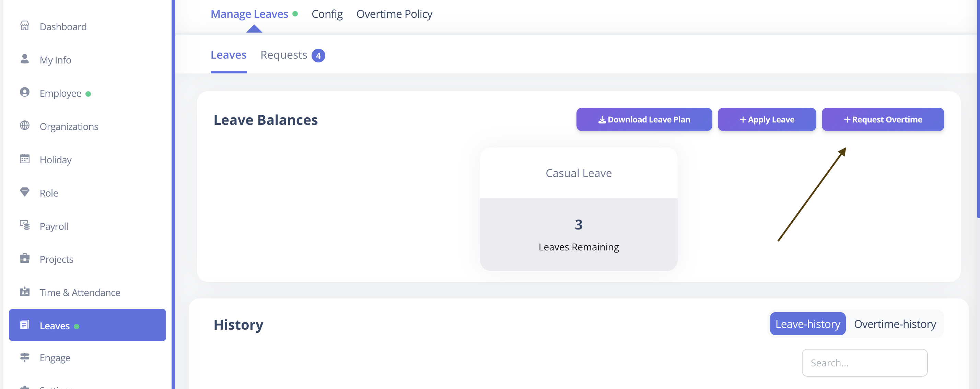This screenshot has width=980, height=389.
Task: Click the Casual Leave card title
Action: (579, 173)
